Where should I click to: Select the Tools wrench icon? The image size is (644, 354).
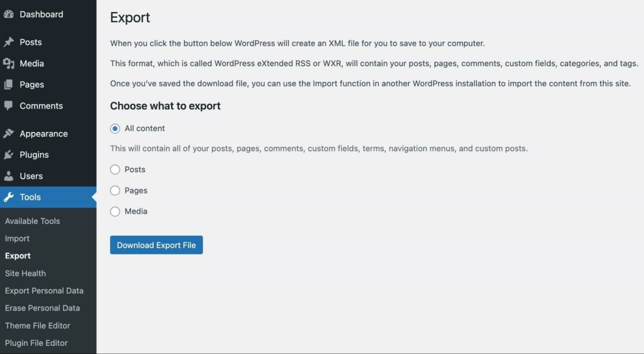9,197
